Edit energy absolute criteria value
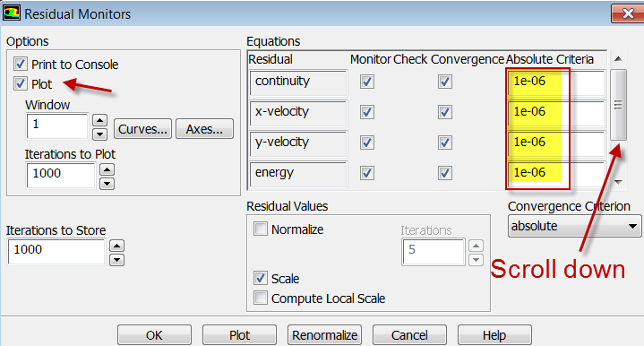Viewport: 644px width, 346px height. coord(556,174)
